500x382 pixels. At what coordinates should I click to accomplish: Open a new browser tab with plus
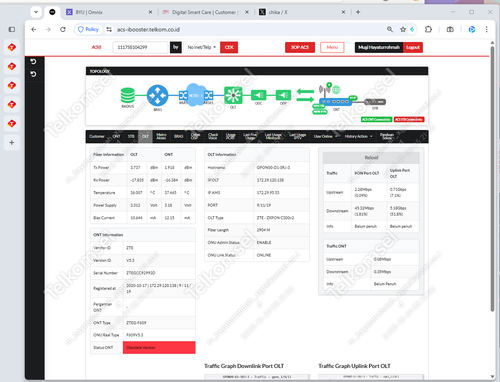point(358,12)
